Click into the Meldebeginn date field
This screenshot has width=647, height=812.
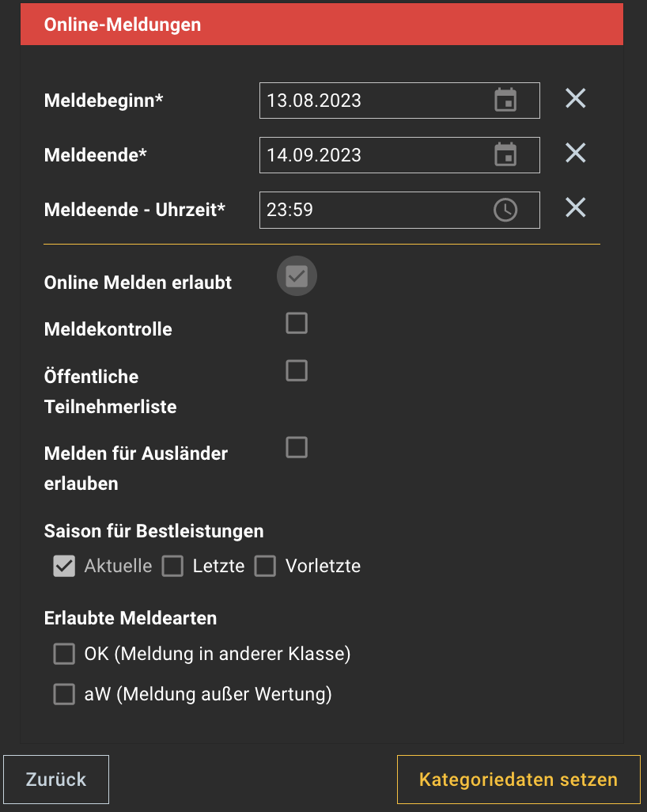372,101
